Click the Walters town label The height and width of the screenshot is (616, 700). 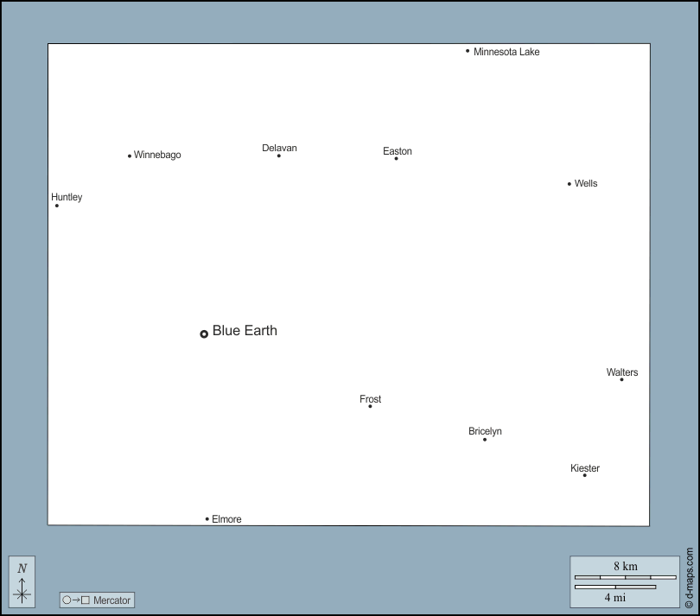[x=622, y=372]
